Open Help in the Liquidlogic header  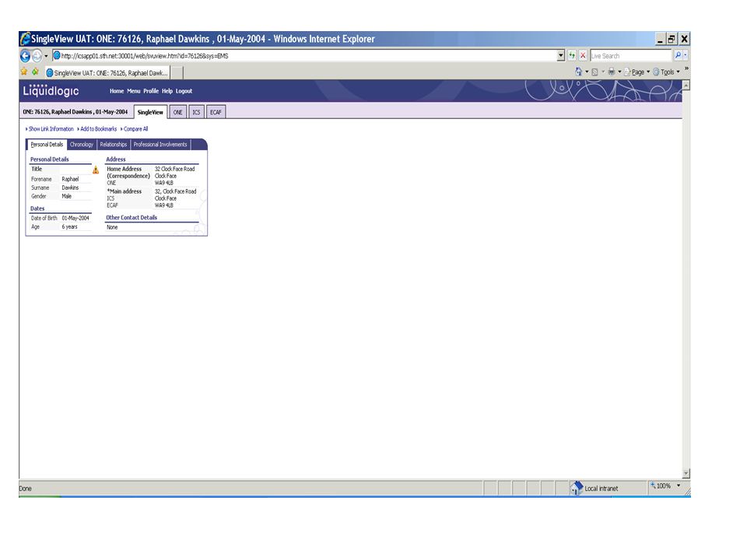(x=167, y=91)
